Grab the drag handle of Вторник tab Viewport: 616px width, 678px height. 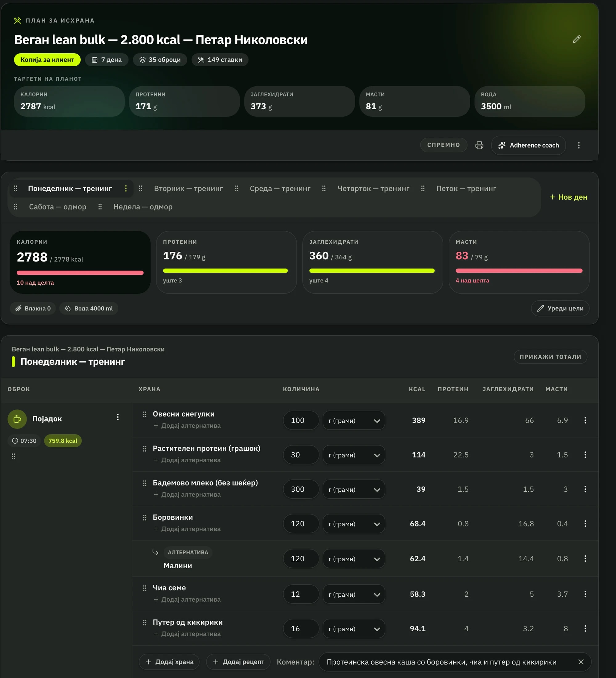(x=140, y=188)
